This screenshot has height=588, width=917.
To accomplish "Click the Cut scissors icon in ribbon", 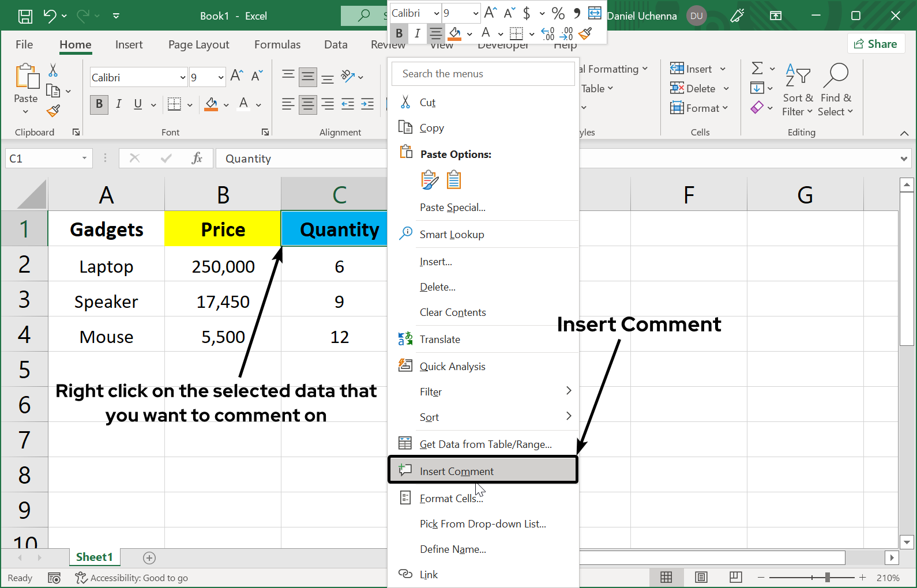I will pos(53,70).
